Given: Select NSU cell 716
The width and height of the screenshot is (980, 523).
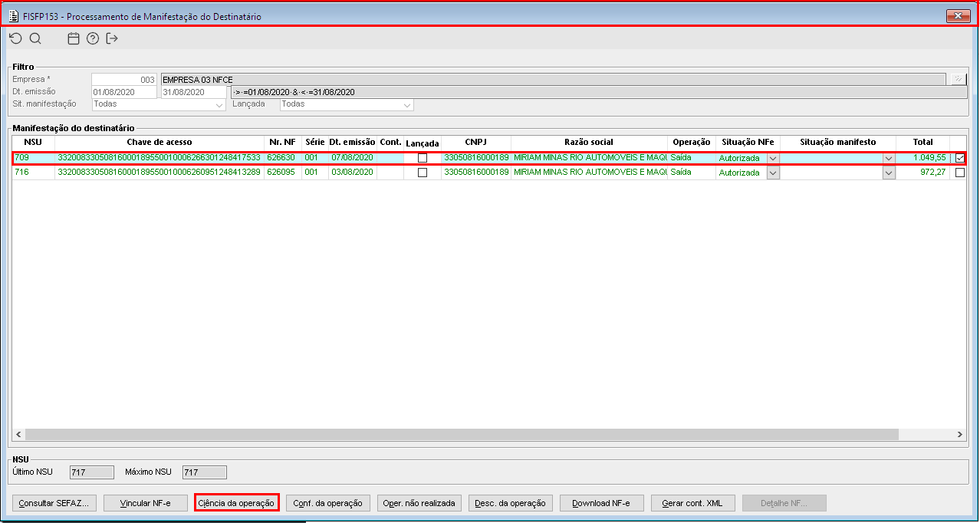Looking at the screenshot, I should pyautogui.click(x=33, y=173).
